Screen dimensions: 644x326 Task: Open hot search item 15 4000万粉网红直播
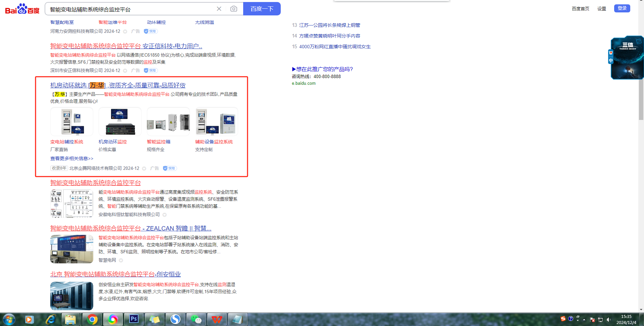(x=335, y=47)
